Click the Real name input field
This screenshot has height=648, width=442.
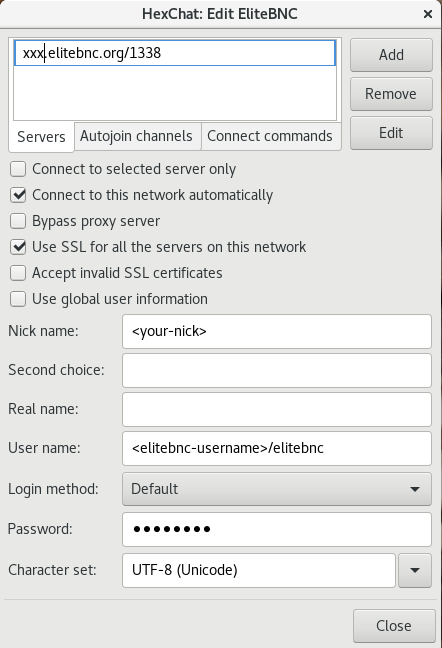pos(277,409)
